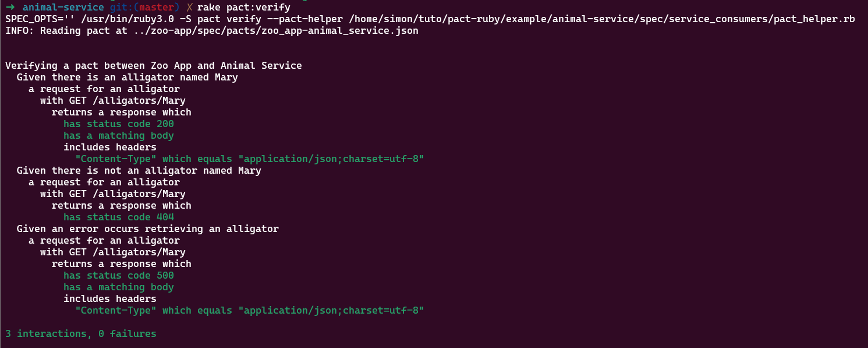Click the rake pact:verify command text
Screen dimensions: 868x348
243,8
